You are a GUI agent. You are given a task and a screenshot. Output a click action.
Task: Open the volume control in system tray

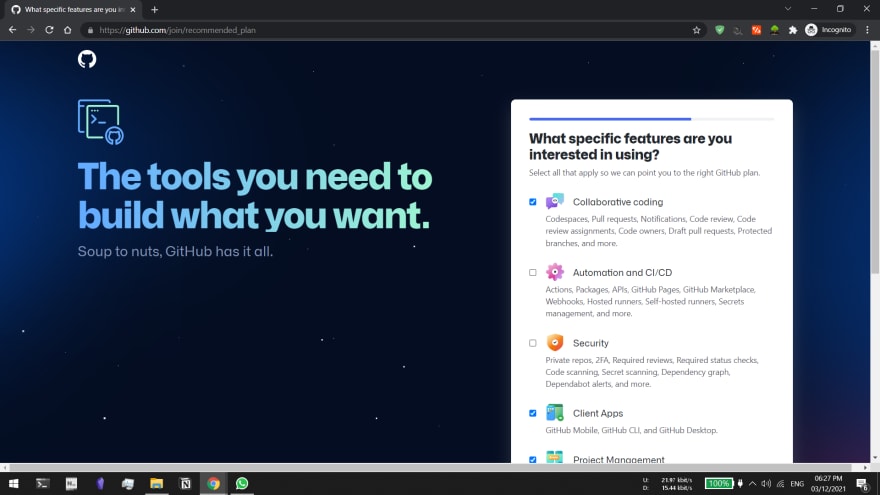coord(766,483)
